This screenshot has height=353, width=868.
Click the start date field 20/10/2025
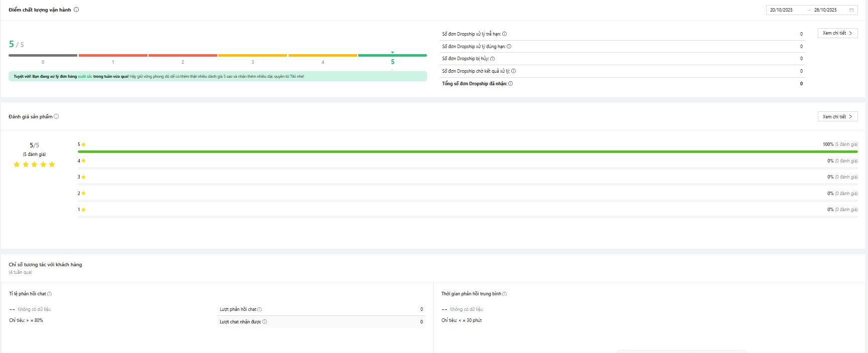782,10
